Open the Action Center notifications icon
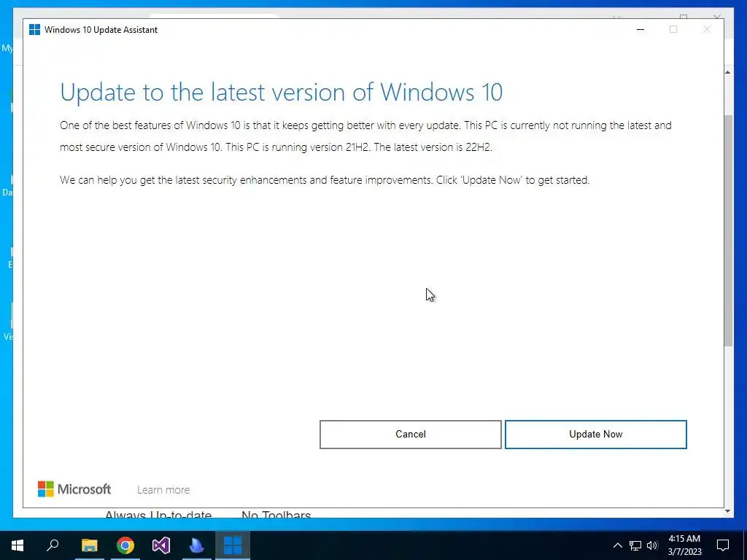The image size is (747, 560). click(723, 545)
